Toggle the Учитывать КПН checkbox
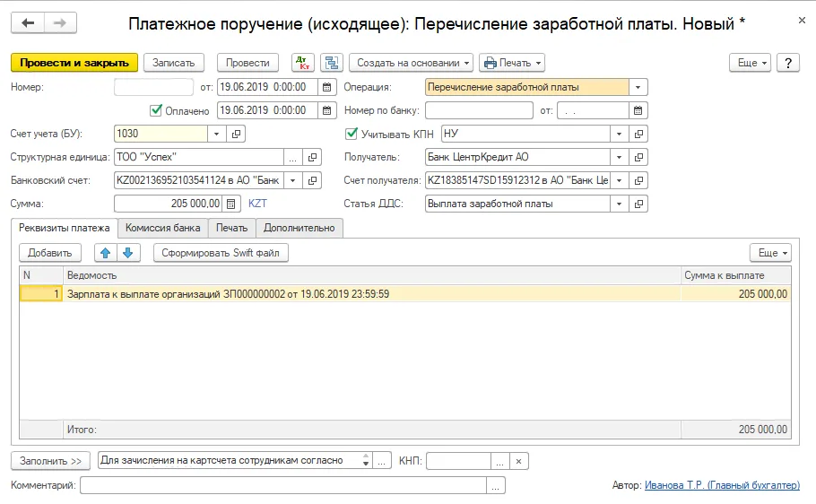816x504 pixels. (x=352, y=134)
